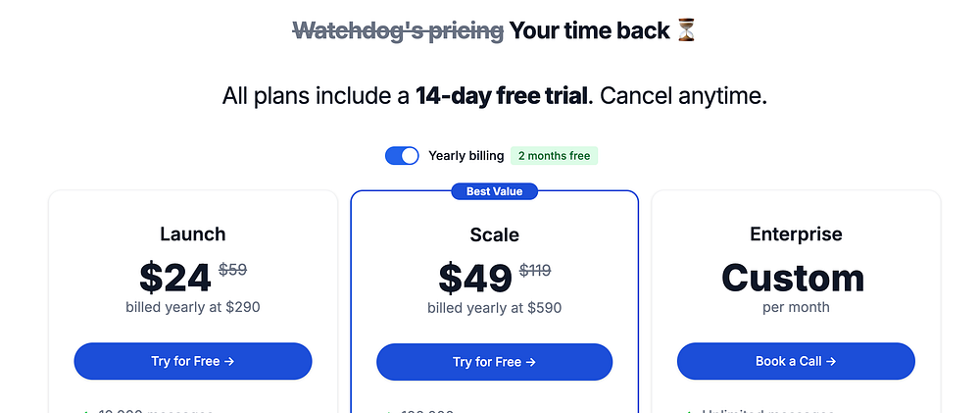Click "billed yearly at $290" text
The height and width of the screenshot is (413, 980).
coord(193,307)
